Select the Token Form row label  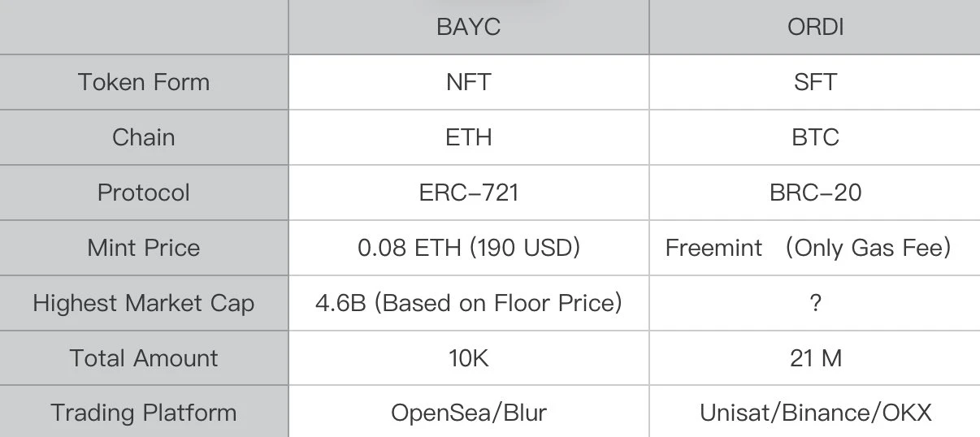coord(144,82)
